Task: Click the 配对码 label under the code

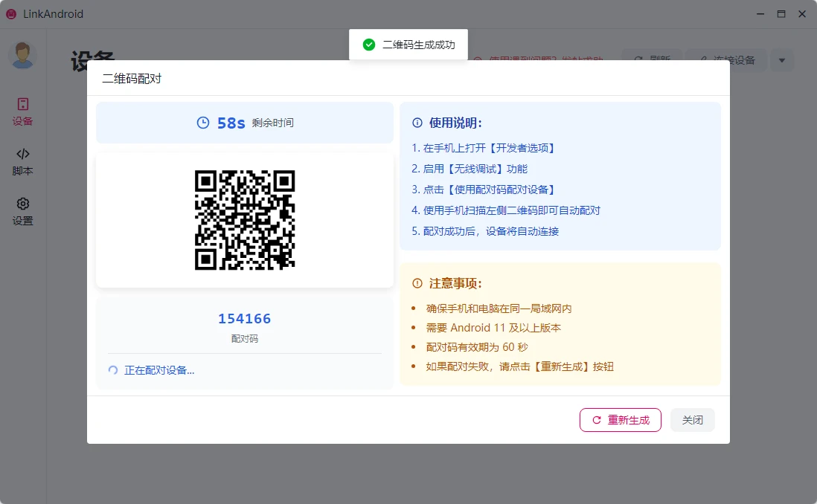Action: (x=244, y=338)
